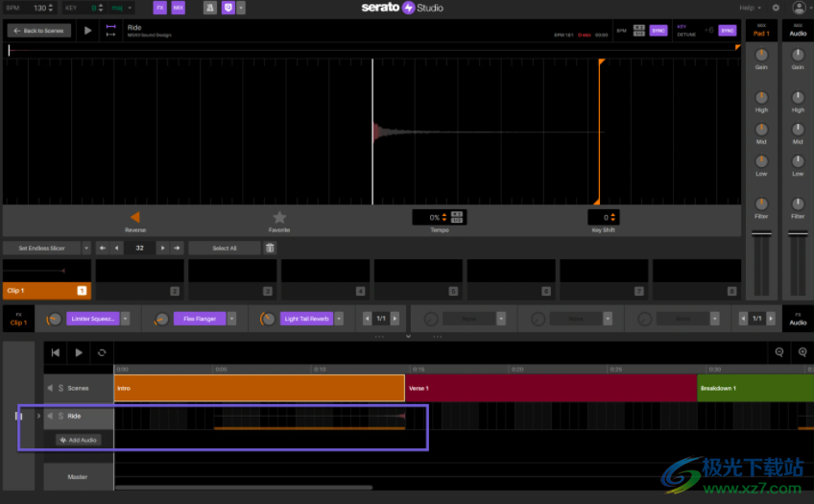
Task: Click the Light Tail Reverb effect button
Action: 306,319
